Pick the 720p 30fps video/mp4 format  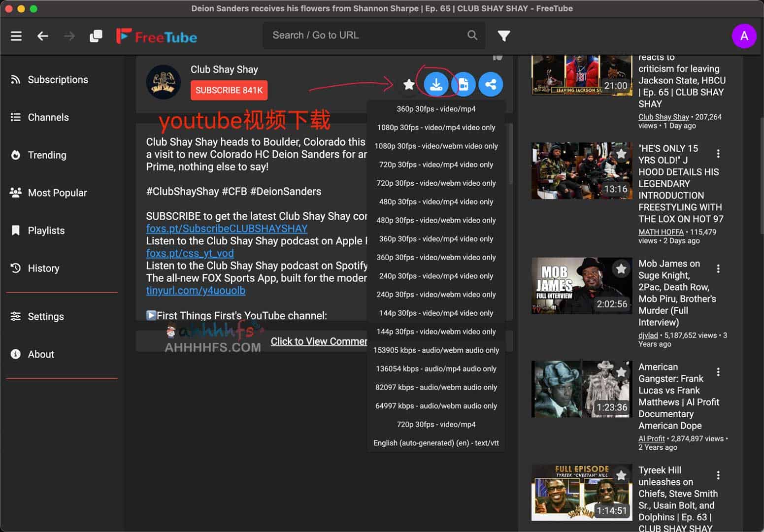point(436,424)
